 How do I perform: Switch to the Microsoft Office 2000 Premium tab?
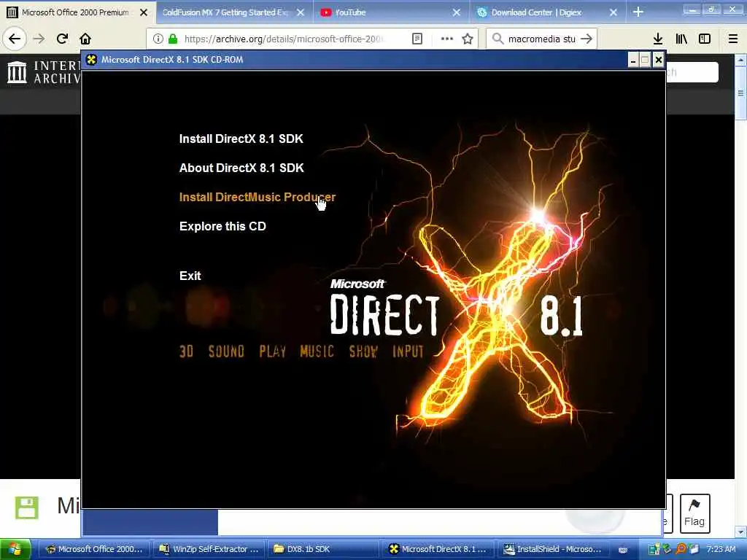(x=75, y=12)
